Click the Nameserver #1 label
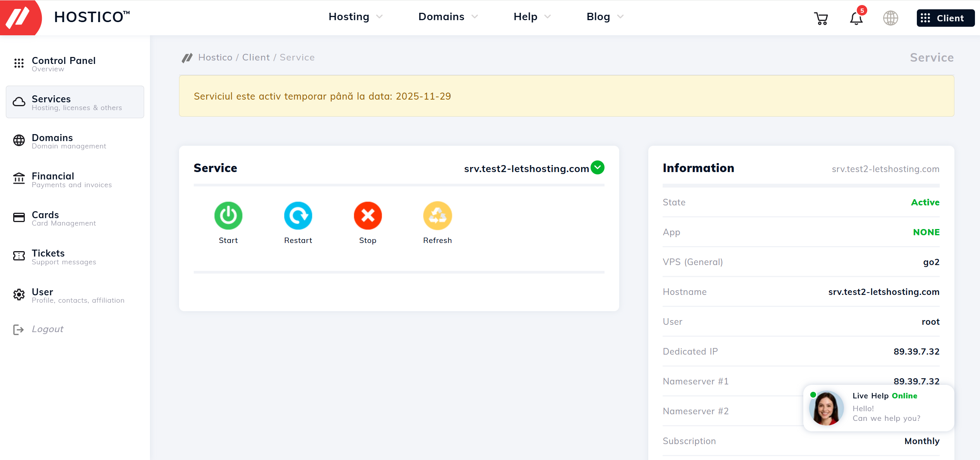Viewport: 980px width, 460px height. coord(696,381)
